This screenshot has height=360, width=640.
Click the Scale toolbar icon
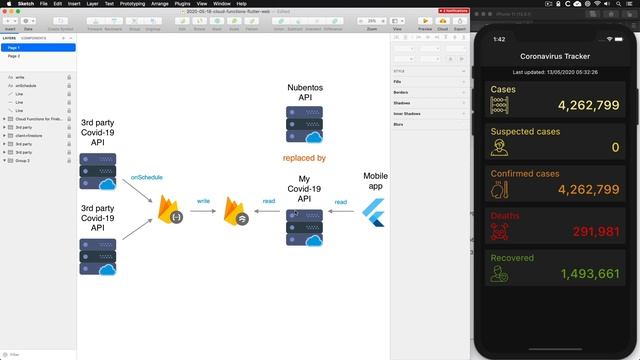pyautogui.click(x=234, y=21)
